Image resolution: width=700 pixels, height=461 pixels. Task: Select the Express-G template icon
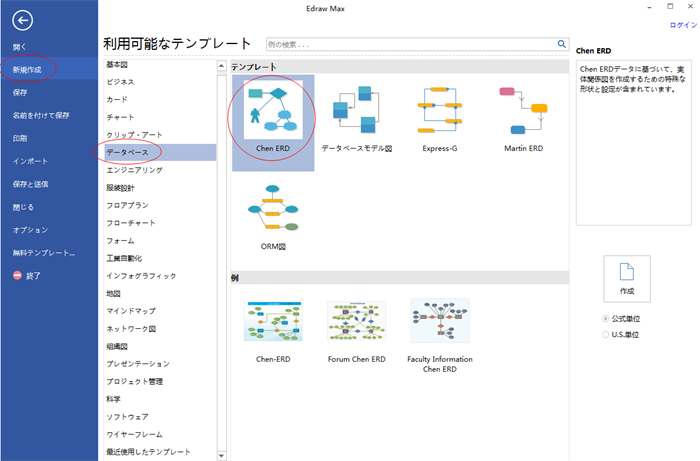tap(440, 110)
